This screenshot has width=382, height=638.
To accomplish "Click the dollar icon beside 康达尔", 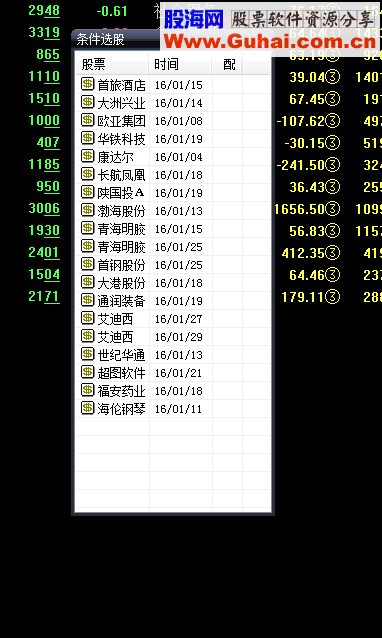I will point(87,156).
